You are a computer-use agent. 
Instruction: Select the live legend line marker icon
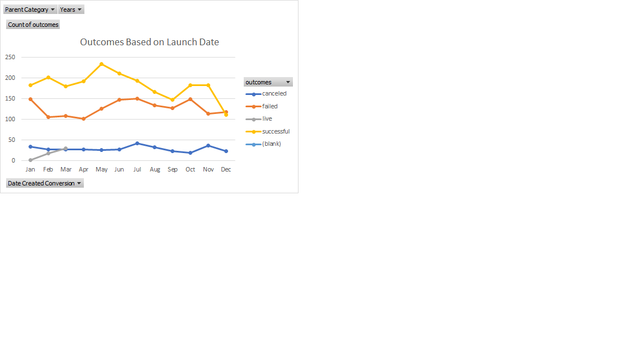(x=253, y=118)
